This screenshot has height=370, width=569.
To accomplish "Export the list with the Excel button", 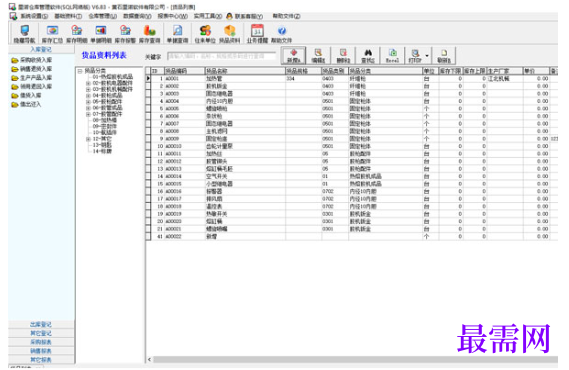I will (392, 56).
